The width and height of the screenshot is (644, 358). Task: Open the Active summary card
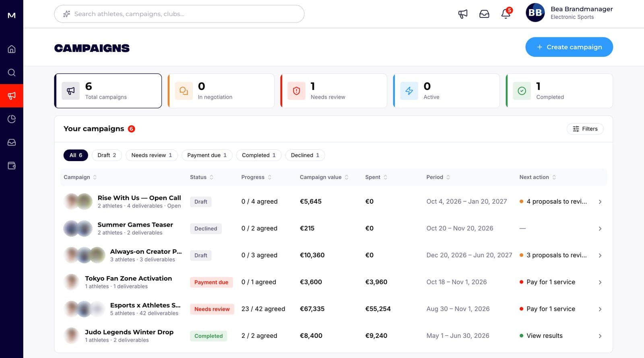click(446, 91)
